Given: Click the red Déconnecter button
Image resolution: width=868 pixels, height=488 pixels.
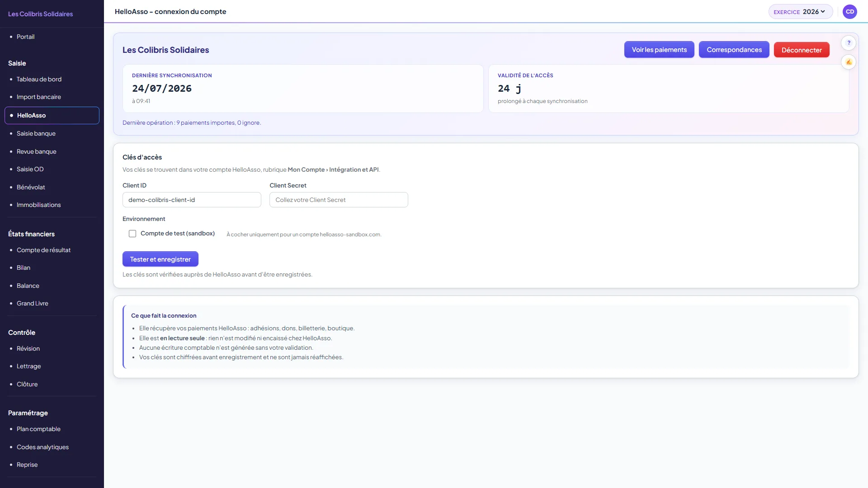Looking at the screenshot, I should click(x=802, y=50).
